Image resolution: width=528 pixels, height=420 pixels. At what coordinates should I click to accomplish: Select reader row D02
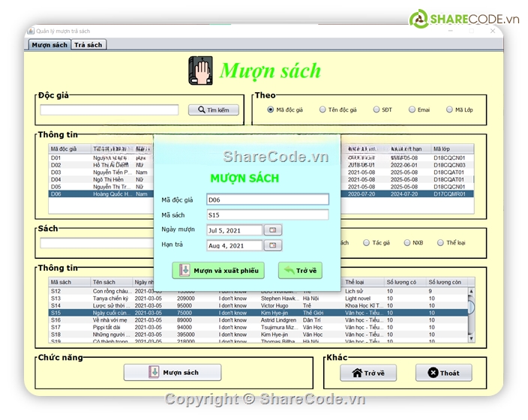(101, 165)
